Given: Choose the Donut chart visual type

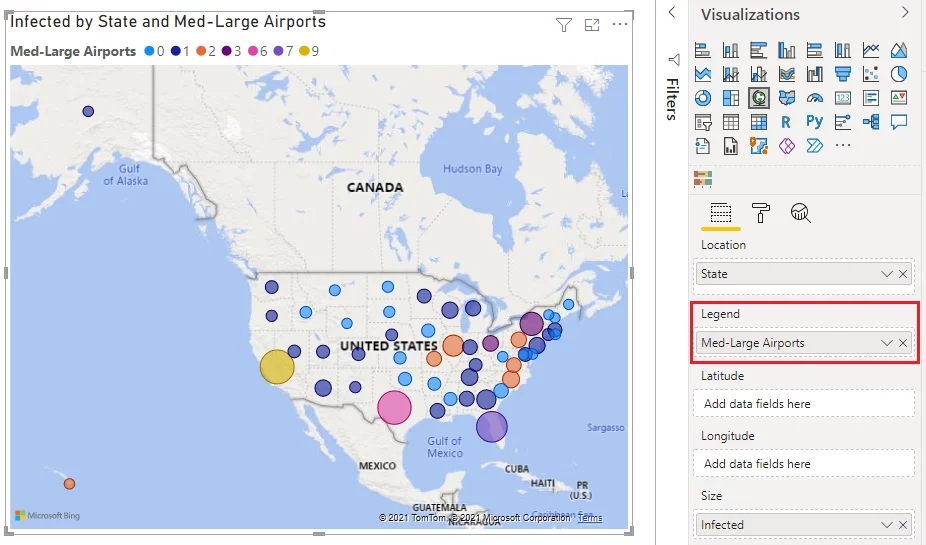Looking at the screenshot, I should pos(703,98).
